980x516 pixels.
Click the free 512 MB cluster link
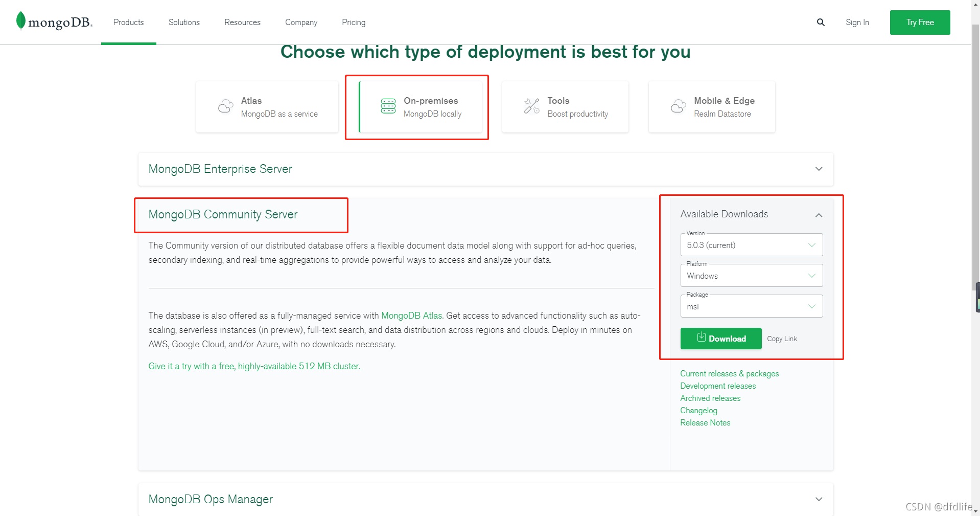click(x=254, y=366)
